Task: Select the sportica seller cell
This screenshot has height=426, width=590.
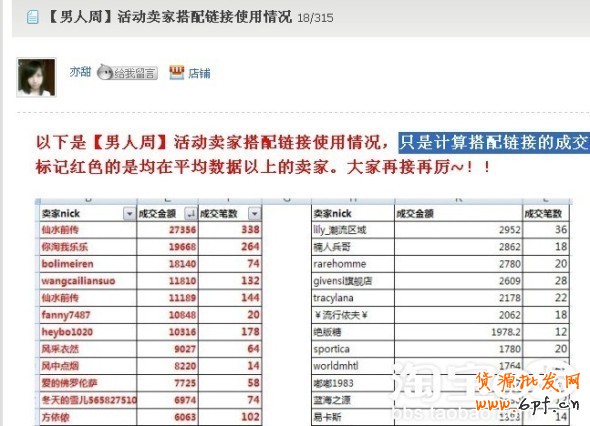Action: click(x=353, y=349)
